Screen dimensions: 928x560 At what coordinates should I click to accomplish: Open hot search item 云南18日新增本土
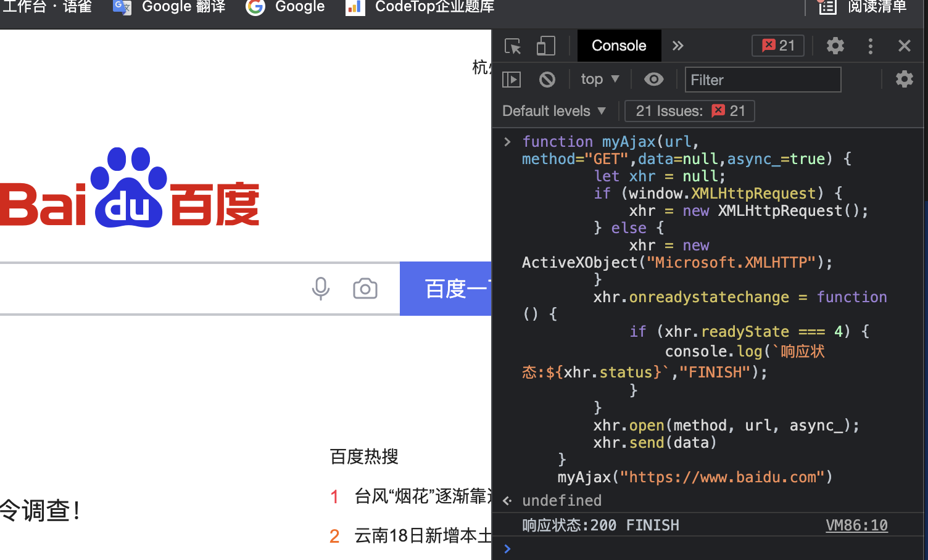(x=423, y=535)
